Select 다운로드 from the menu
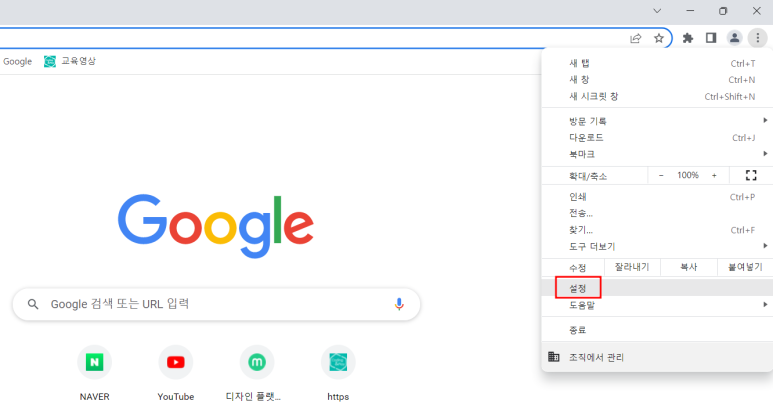773x419 pixels. (657, 138)
